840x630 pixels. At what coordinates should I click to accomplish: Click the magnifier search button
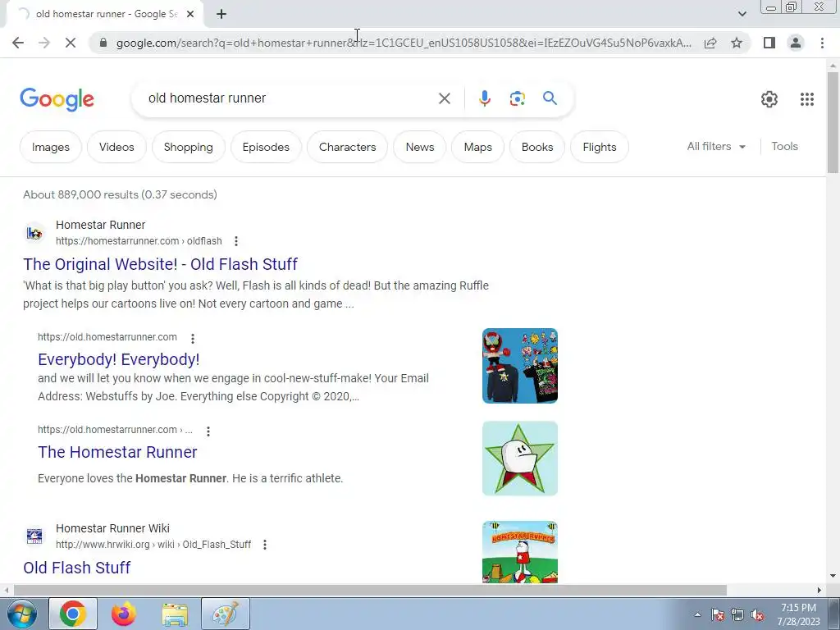coord(550,98)
